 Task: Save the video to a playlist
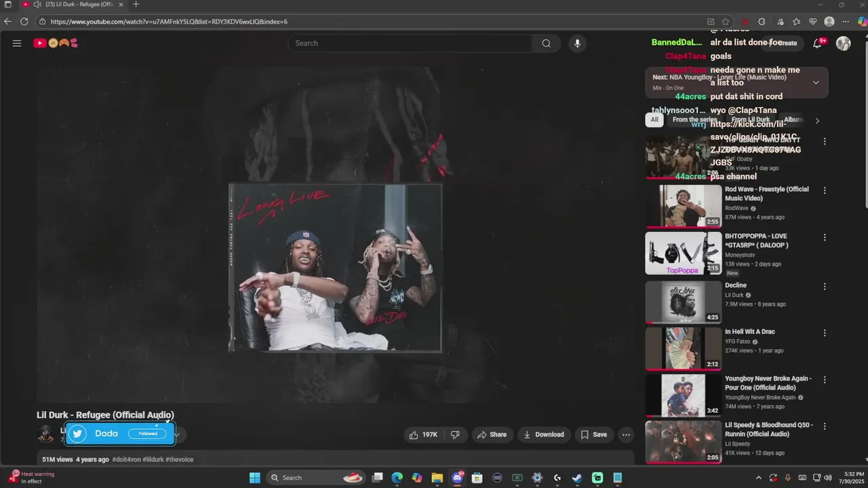point(593,434)
